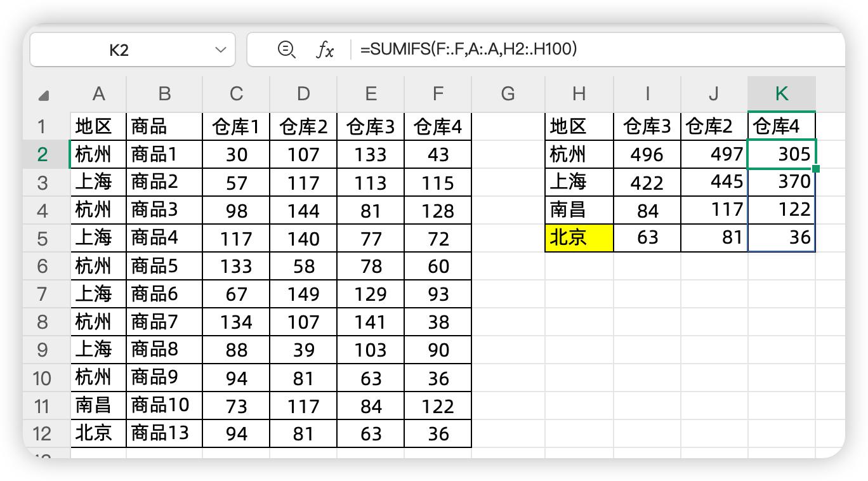Click cell H3 containing 上海
The height and width of the screenshot is (481, 868).
pyautogui.click(x=579, y=182)
